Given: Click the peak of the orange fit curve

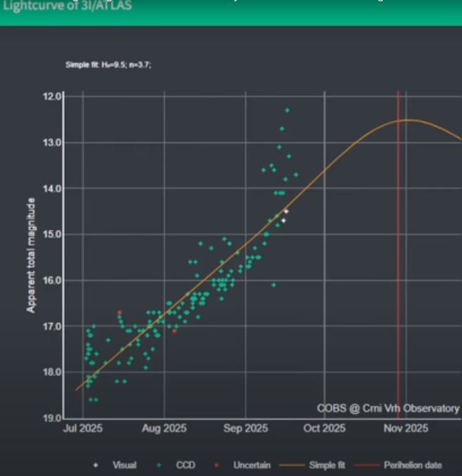Looking at the screenshot, I should pyautogui.click(x=410, y=121).
